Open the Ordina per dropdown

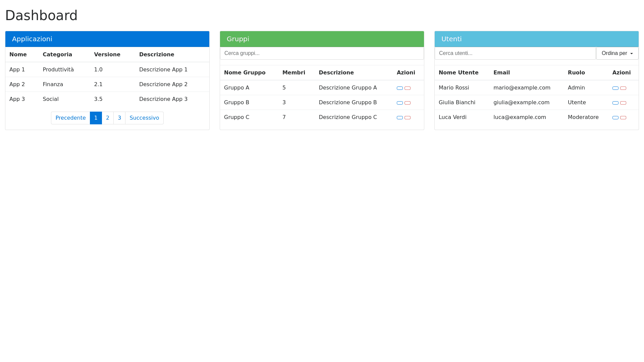click(x=617, y=53)
